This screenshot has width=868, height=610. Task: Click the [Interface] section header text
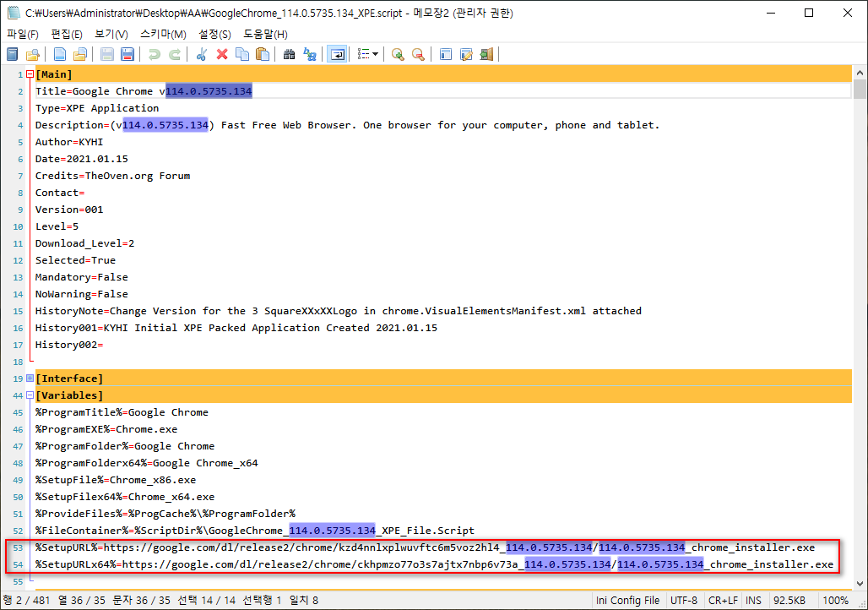69,379
